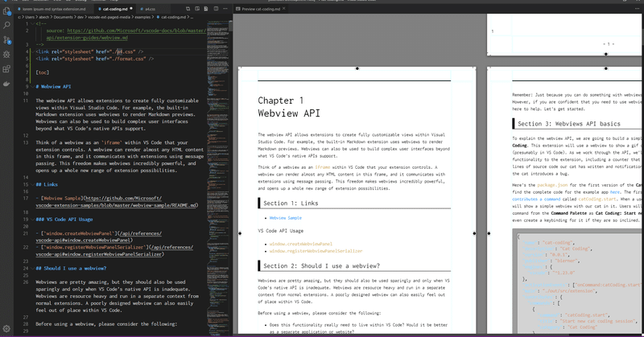The width and height of the screenshot is (644, 337).
Task: Close the Preview cat-coding.md tab
Action: pos(284,9)
